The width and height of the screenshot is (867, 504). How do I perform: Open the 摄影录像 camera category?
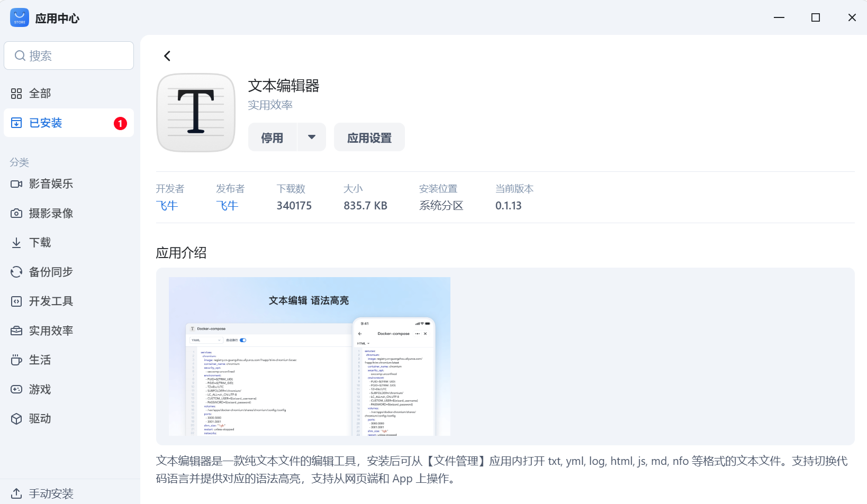(x=50, y=214)
